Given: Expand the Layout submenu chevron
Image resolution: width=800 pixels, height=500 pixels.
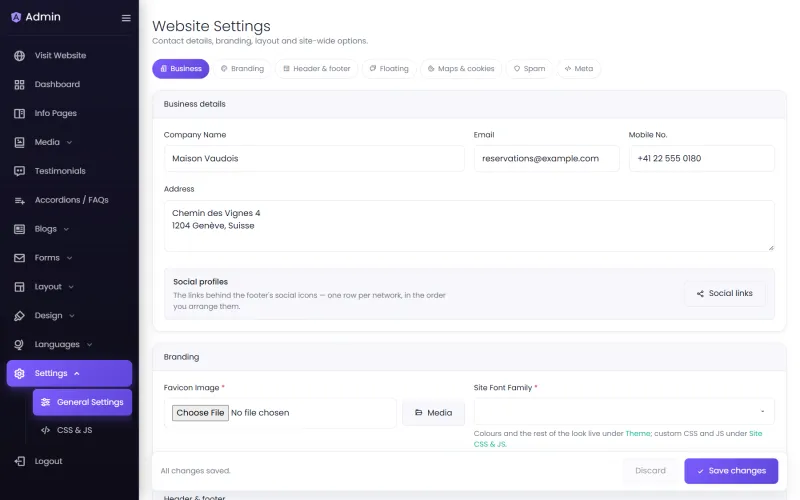Looking at the screenshot, I should [x=71, y=287].
